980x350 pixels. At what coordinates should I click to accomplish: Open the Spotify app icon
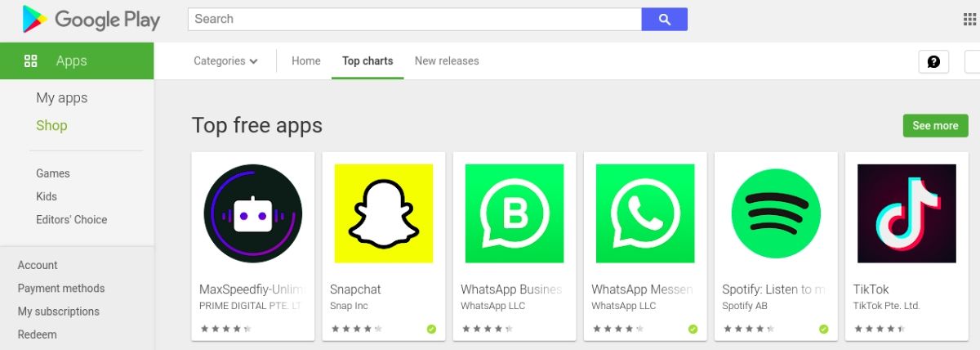(776, 213)
